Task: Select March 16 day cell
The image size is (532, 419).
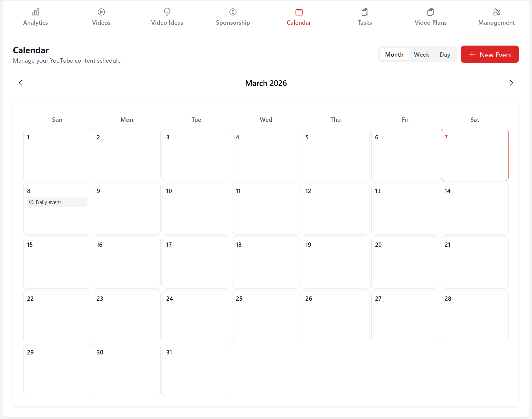Action: (127, 262)
